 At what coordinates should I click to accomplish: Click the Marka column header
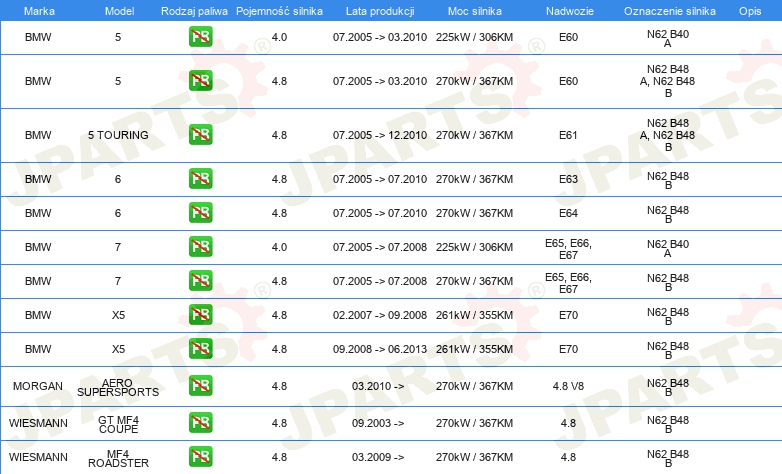coord(39,11)
